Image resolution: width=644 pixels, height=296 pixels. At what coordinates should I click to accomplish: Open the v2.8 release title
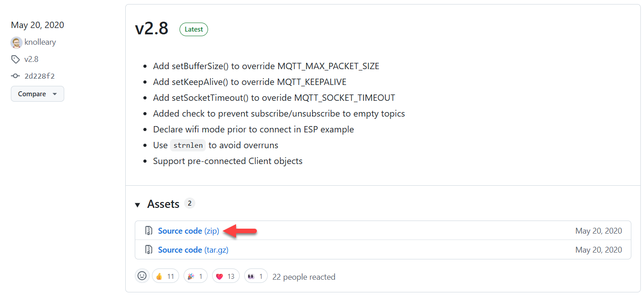[x=152, y=28]
